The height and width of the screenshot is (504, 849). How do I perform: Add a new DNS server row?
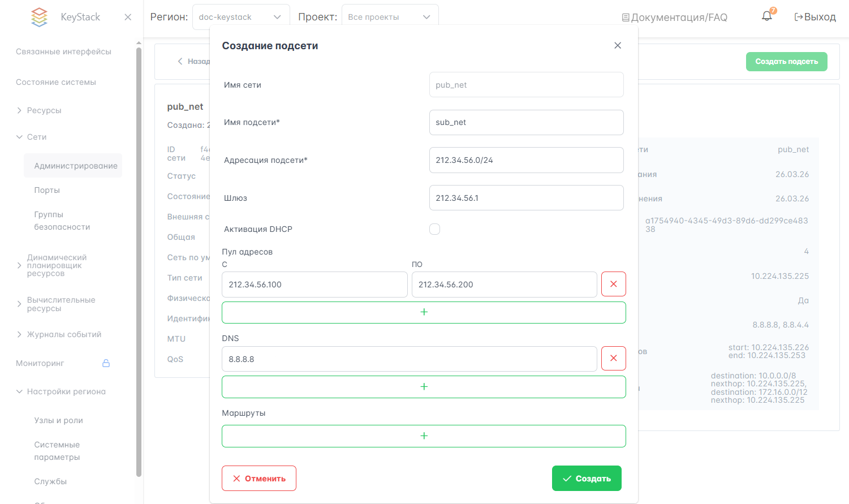coord(424,387)
